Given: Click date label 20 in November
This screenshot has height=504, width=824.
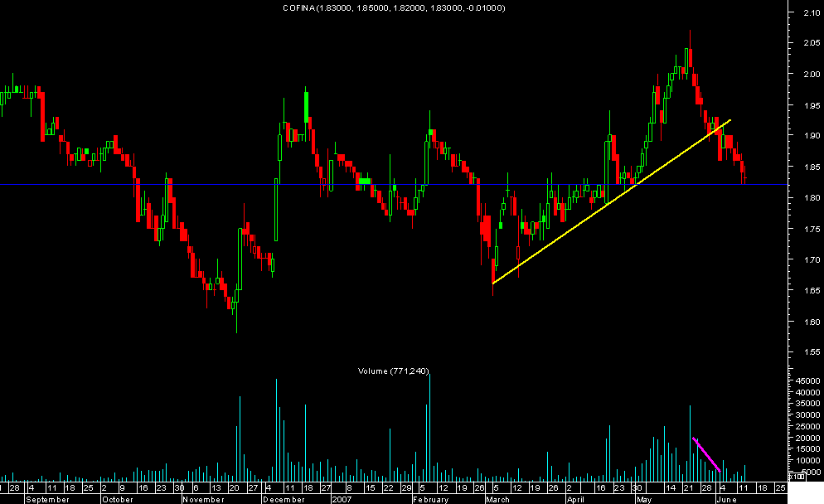Looking at the screenshot, I should (x=235, y=488).
